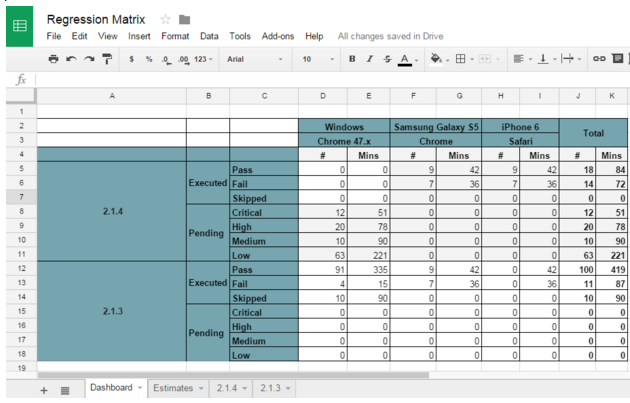Image resolution: width=630 pixels, height=403 pixels.
Task: Open text wrapping options
Action: (567, 59)
